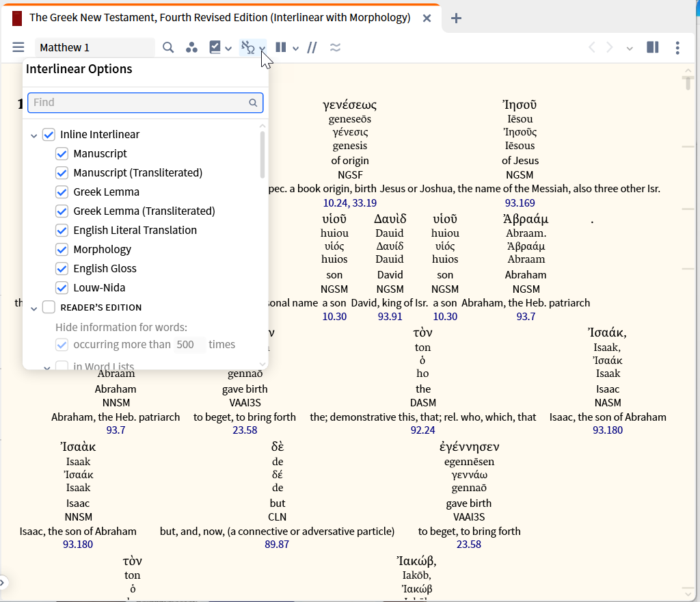Click the search magnifier toolbar icon
700x602 pixels.
coord(168,47)
